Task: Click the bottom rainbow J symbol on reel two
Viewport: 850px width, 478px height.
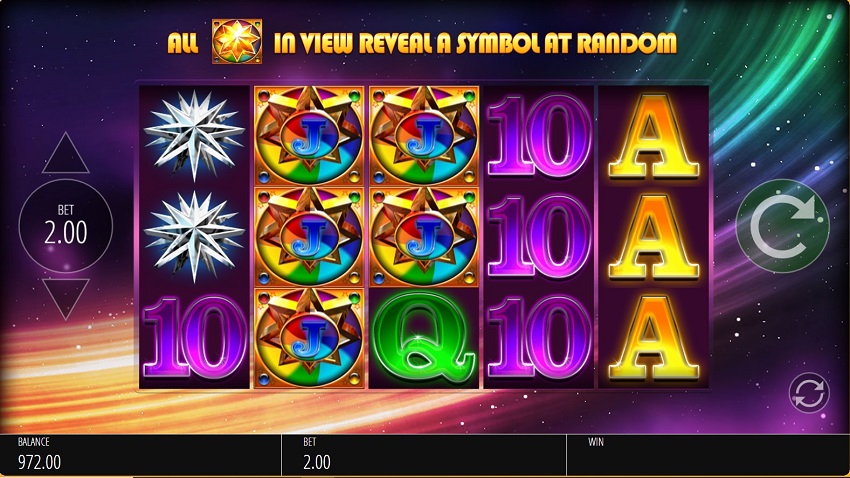Action: 309,338
